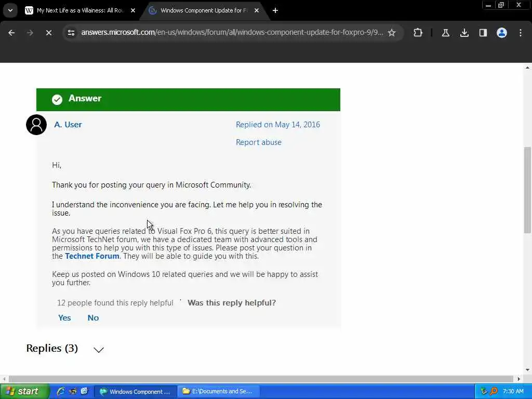Click the third quick launch icon
532x399 pixels.
point(84,392)
